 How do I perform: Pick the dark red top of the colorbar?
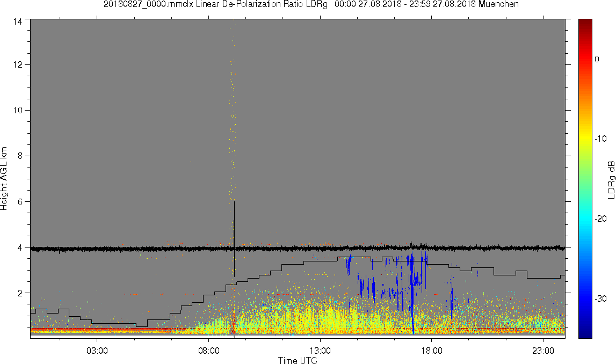[585, 24]
